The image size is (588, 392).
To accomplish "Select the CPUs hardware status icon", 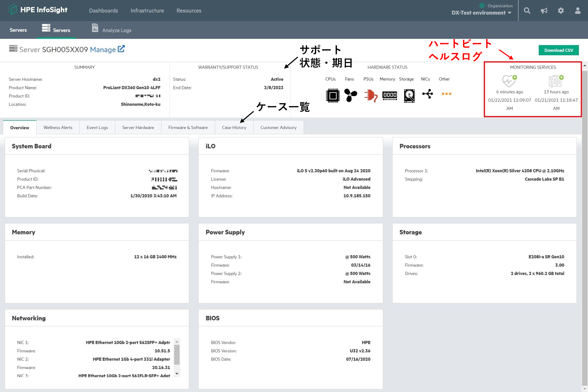I will 333,95.
